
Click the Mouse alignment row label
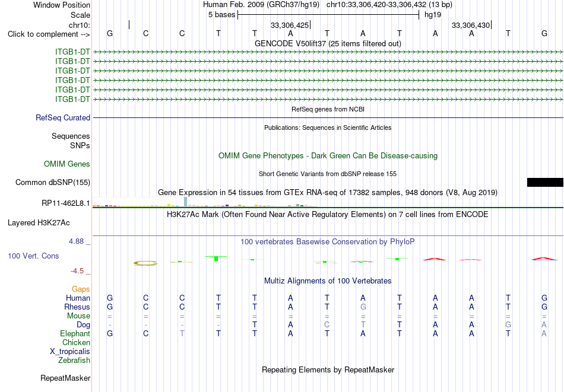(x=78, y=316)
